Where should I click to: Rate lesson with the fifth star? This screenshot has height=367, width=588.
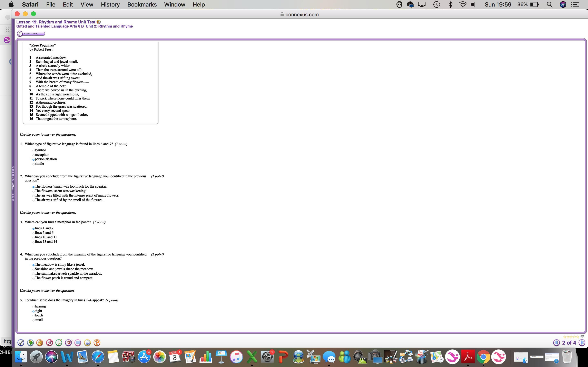point(578,337)
